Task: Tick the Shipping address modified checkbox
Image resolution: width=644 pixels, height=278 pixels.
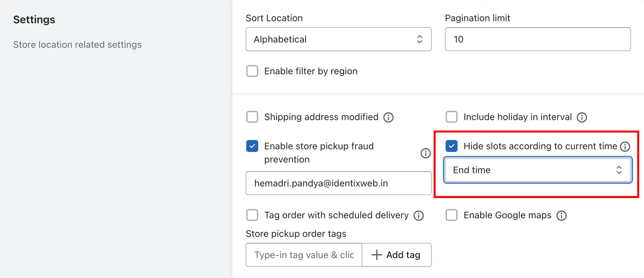Action: 252,117
